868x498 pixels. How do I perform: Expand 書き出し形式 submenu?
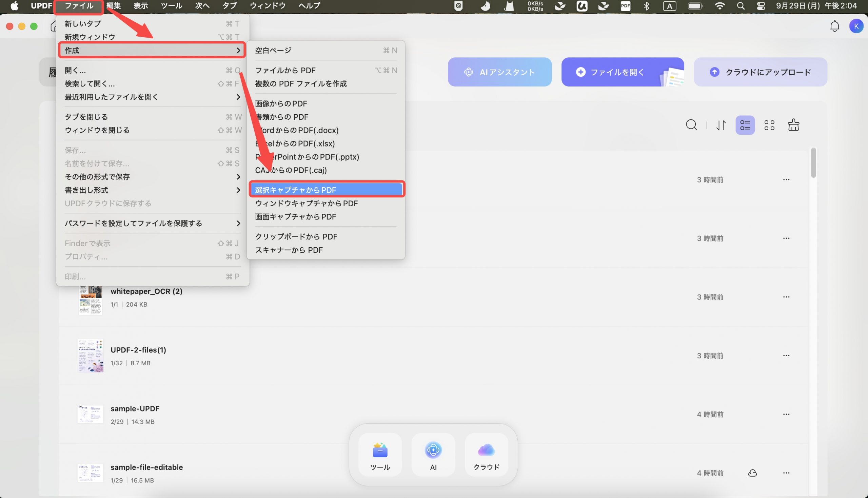pos(153,190)
